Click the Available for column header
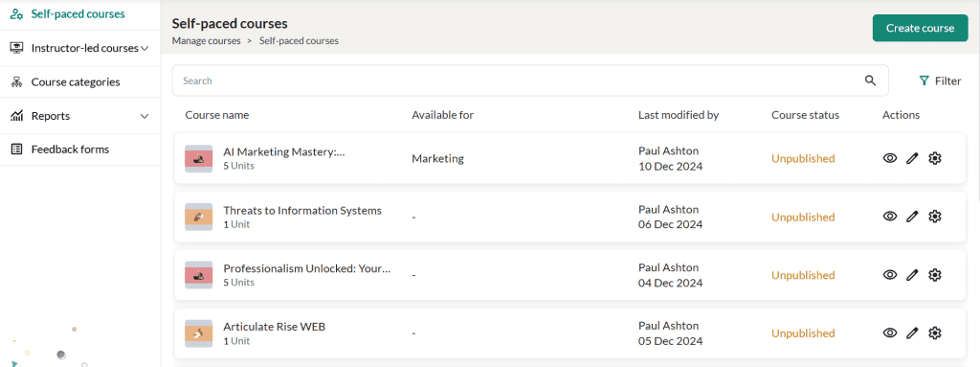Viewport: 980px width, 367px height. [442, 115]
